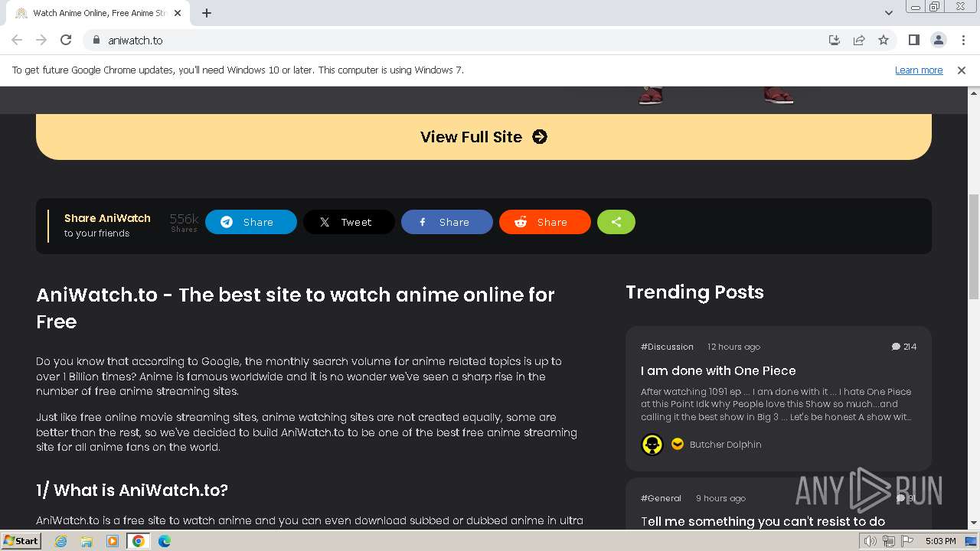The height and width of the screenshot is (551, 980).
Task: Open Chrome profile avatar menu
Action: coord(938,40)
